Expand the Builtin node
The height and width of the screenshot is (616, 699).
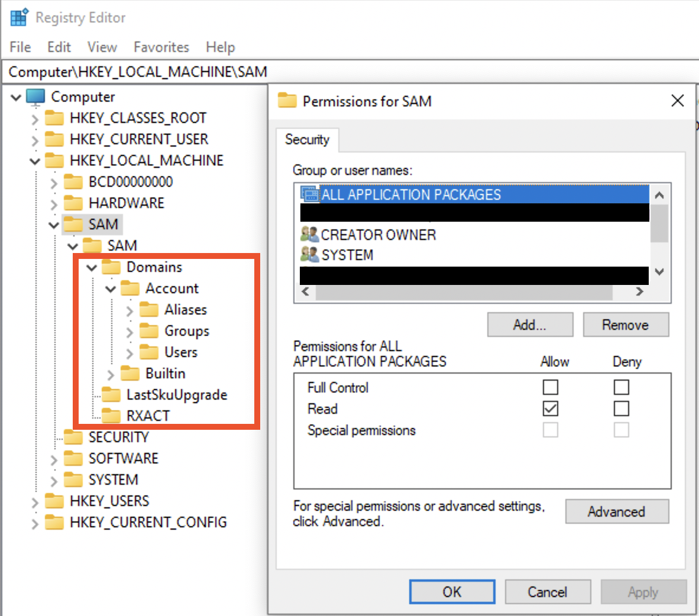coord(111,374)
